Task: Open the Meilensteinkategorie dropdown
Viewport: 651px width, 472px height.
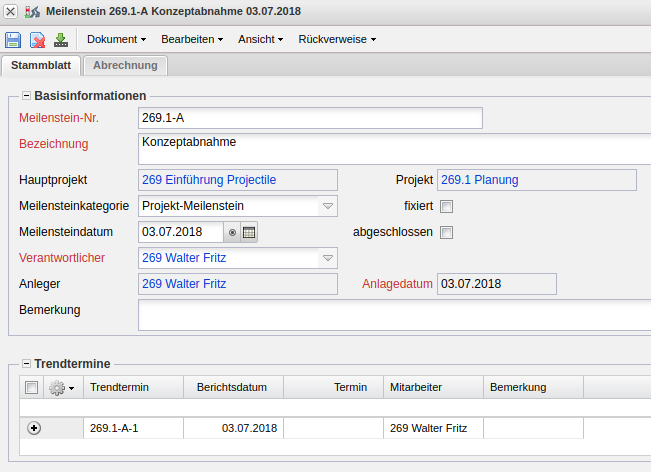Action: pyautogui.click(x=327, y=206)
